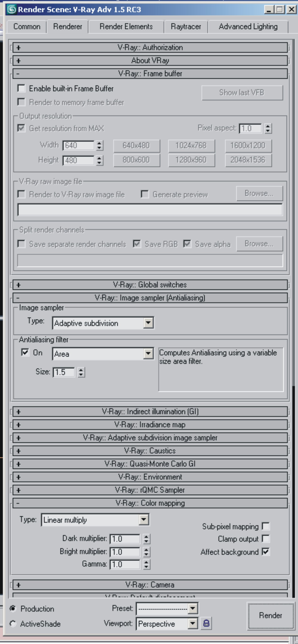Expand the Indirect illumination (GI) rollout
Viewport: 298px width, 644px height.
pyautogui.click(x=150, y=411)
